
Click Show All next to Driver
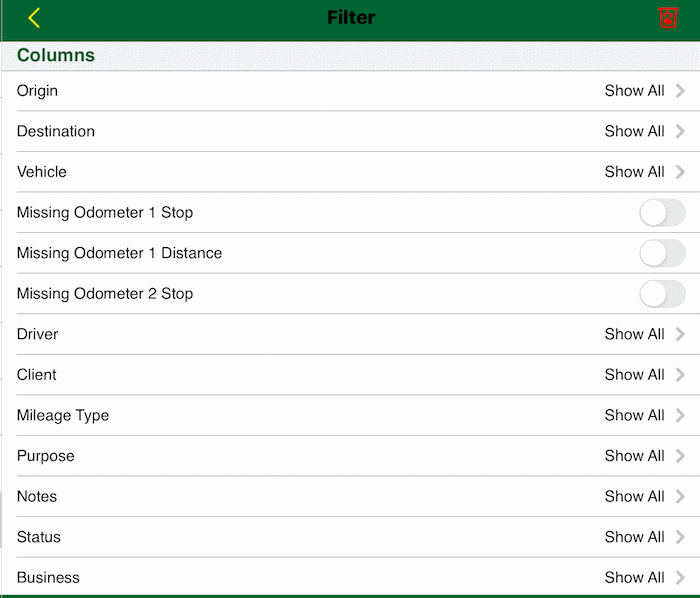pyautogui.click(x=634, y=334)
